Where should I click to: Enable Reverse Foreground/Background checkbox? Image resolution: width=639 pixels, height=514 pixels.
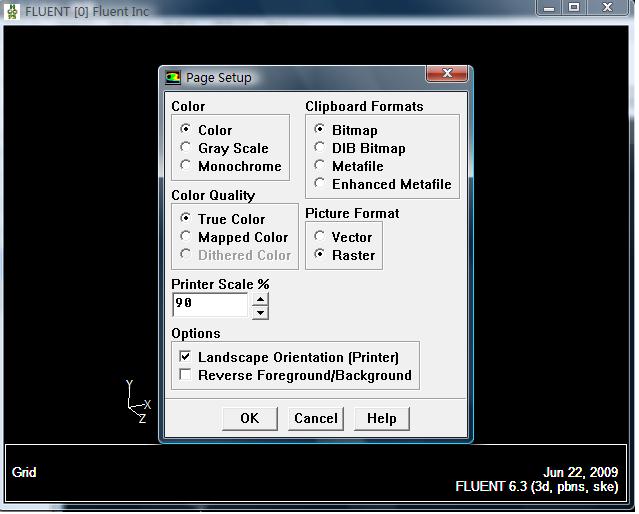(x=185, y=375)
